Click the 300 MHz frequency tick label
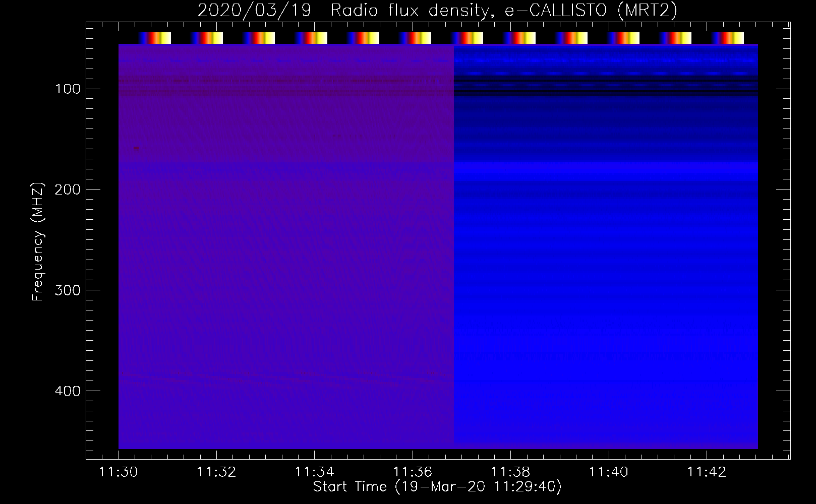 (x=68, y=290)
